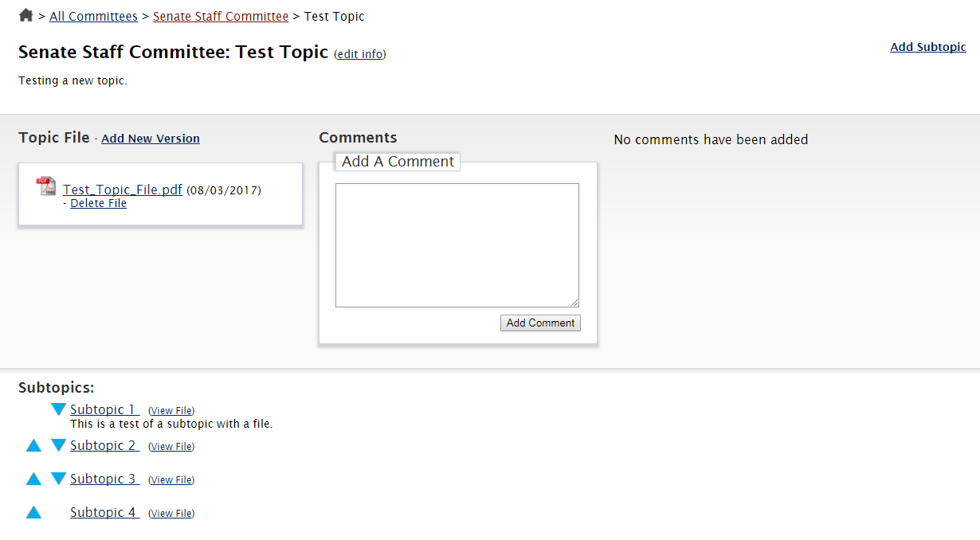This screenshot has height=540, width=980.
Task: Click Delete File link
Action: coord(98,203)
